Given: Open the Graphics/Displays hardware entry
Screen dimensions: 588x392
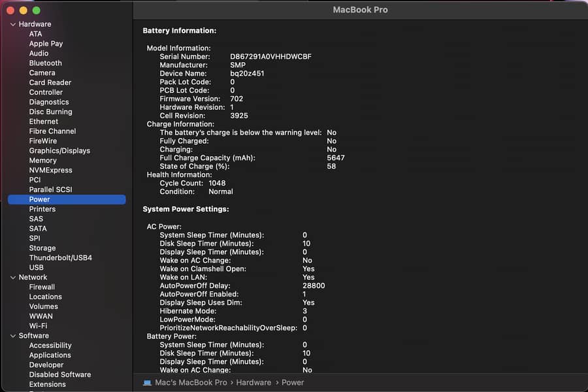Looking at the screenshot, I should [x=59, y=151].
